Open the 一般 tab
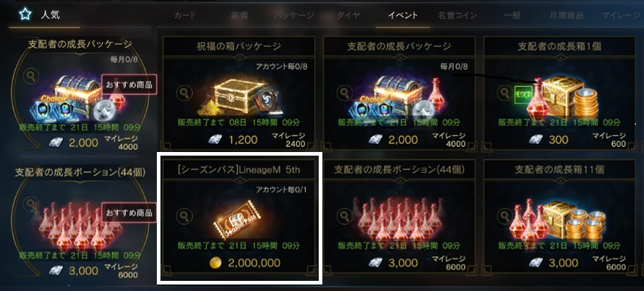Image resolution: width=644 pixels, height=291 pixels. point(512,16)
